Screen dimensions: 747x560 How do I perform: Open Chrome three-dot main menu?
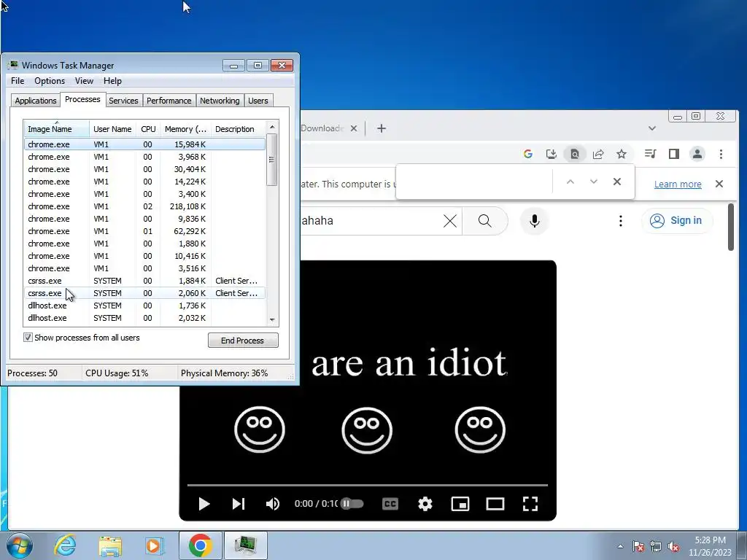click(721, 154)
